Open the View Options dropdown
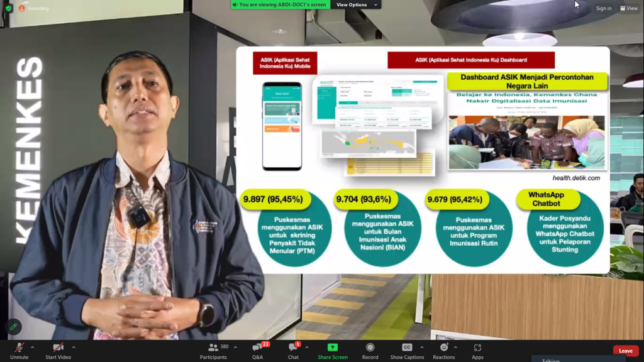Viewport: 644px width, 362px height. tap(356, 4)
